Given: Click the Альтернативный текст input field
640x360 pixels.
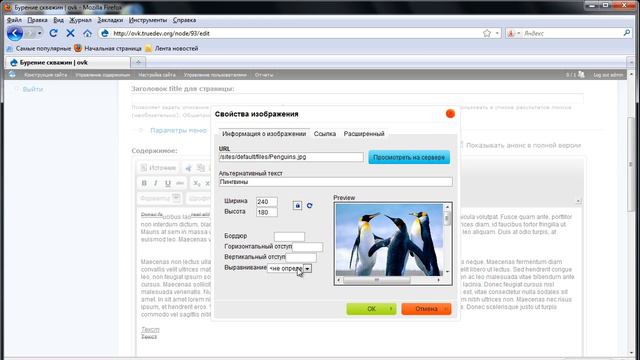Looking at the screenshot, I should pos(336,182).
